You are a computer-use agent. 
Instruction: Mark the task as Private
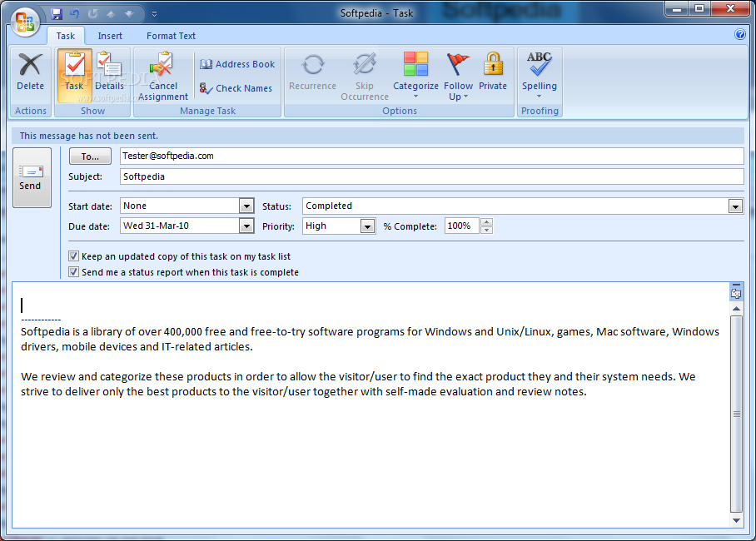pos(493,72)
